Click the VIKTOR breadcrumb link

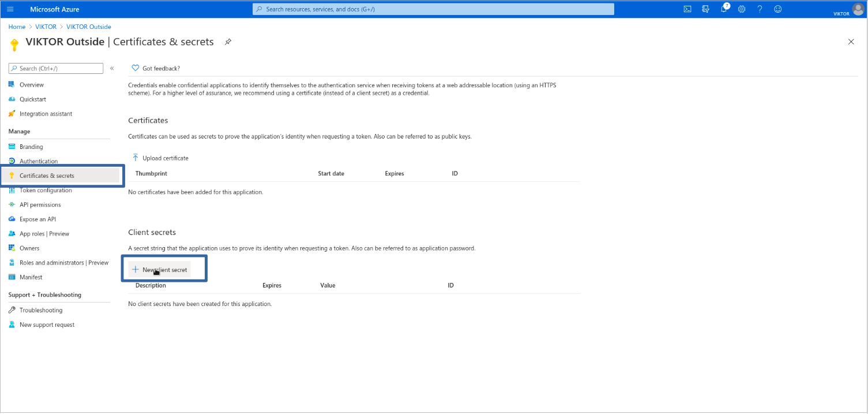click(x=46, y=27)
